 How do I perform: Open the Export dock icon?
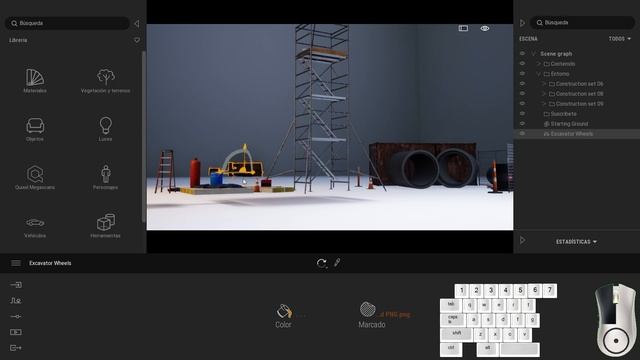click(x=16, y=348)
